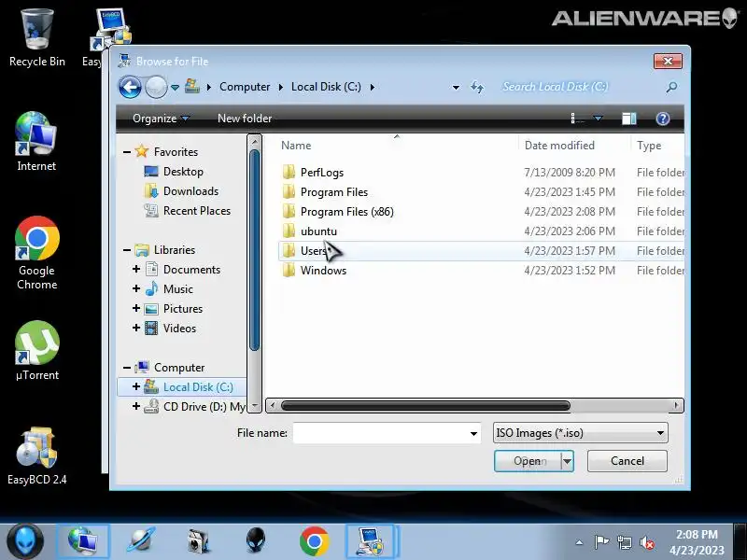
Task: Select the Windows folder
Action: click(323, 270)
